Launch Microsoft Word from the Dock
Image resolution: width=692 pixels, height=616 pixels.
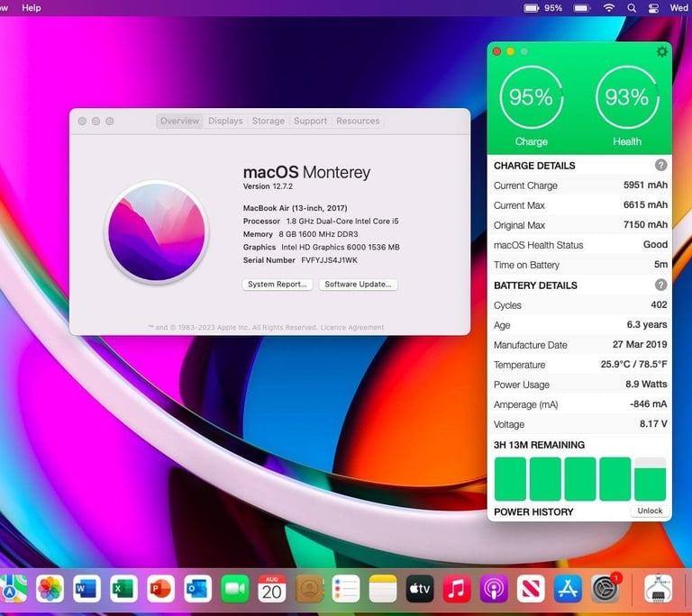point(86,589)
